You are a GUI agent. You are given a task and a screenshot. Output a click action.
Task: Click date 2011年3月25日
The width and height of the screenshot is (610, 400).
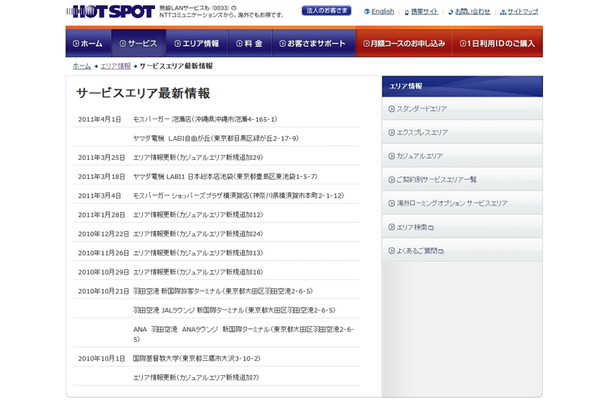click(x=102, y=158)
